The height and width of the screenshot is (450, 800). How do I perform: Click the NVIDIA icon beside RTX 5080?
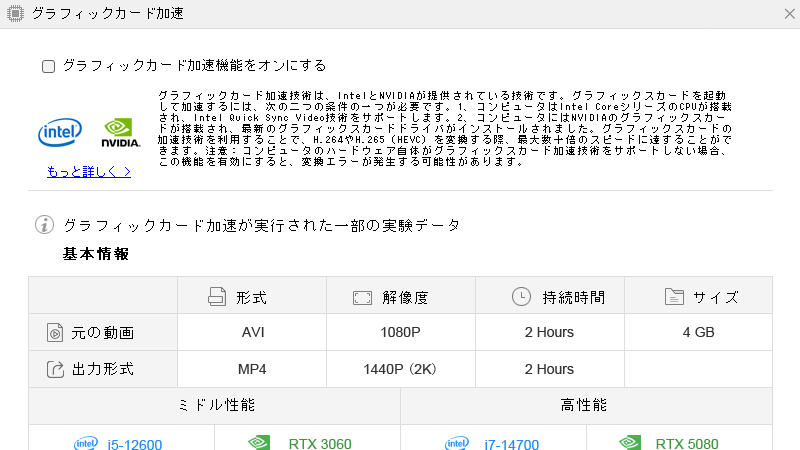(x=629, y=442)
